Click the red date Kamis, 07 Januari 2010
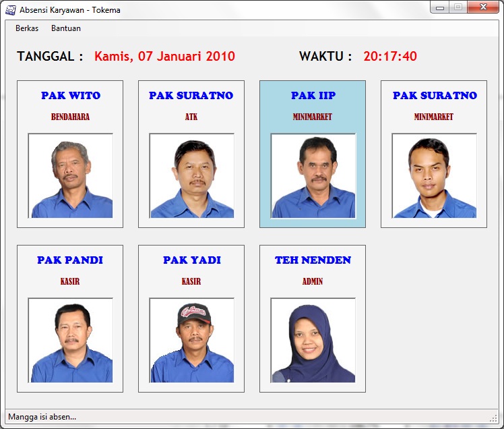The image size is (504, 429). pyautogui.click(x=164, y=57)
